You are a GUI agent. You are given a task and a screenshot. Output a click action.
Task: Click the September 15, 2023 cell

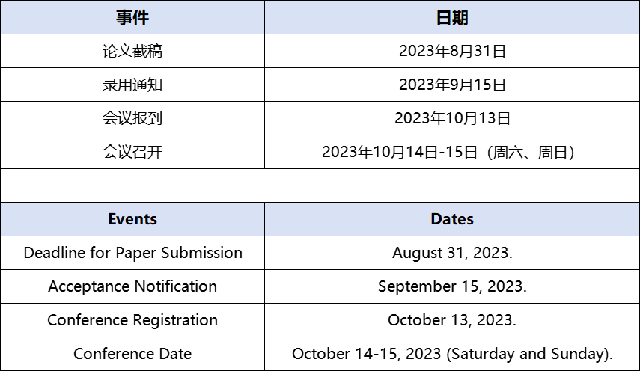(x=452, y=287)
